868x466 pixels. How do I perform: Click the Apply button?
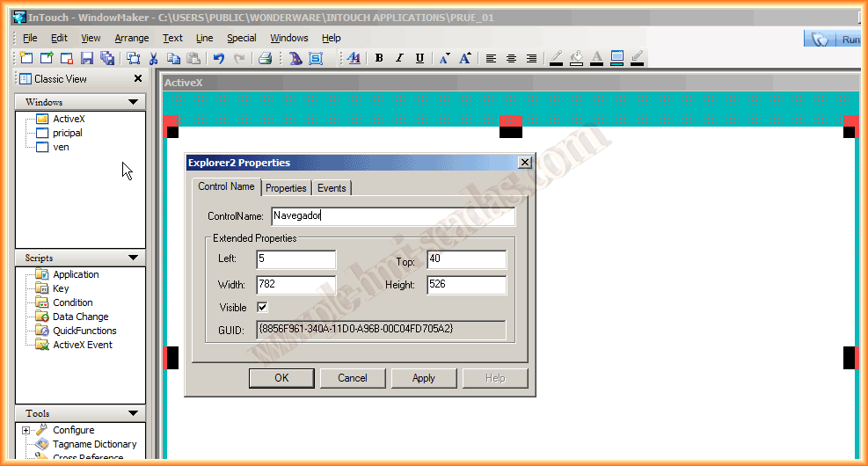pyautogui.click(x=424, y=378)
